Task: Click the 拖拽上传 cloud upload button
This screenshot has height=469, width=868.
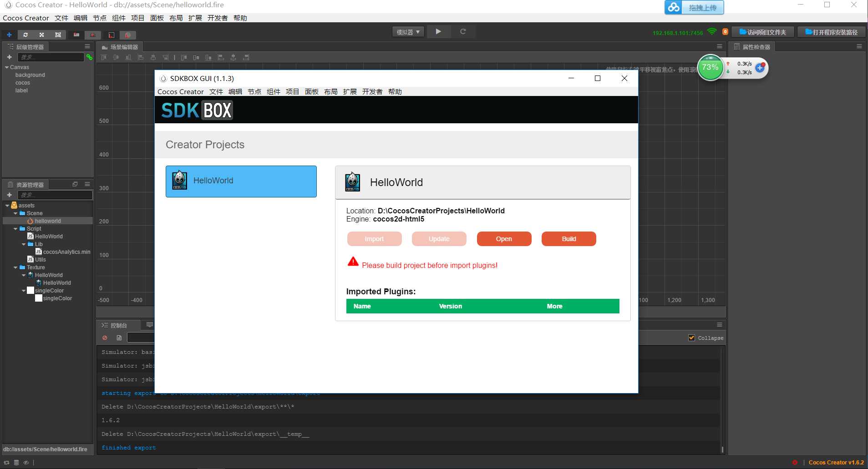Action: (x=694, y=8)
